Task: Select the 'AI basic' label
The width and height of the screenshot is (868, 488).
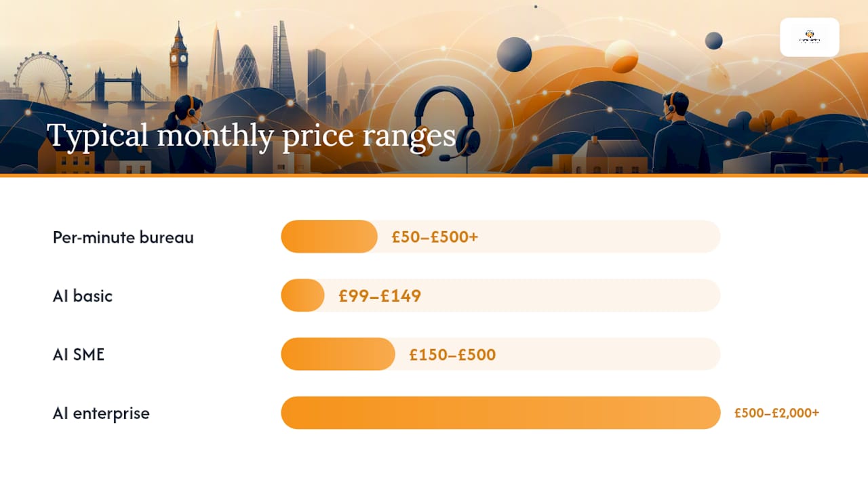Action: click(83, 296)
